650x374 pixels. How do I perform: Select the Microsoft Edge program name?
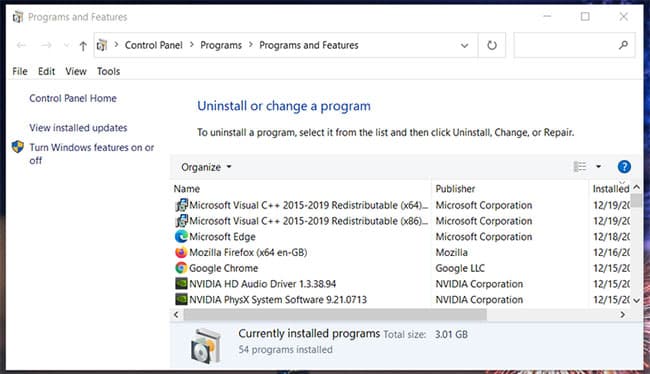[x=222, y=237]
